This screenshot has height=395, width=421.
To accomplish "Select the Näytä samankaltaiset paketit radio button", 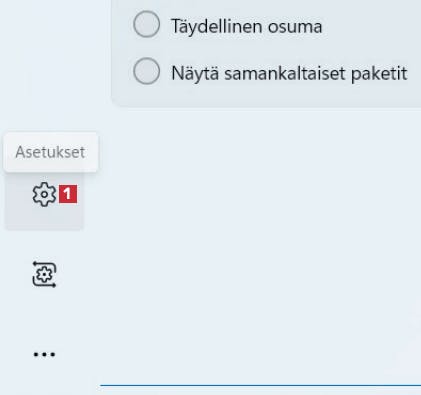I will (x=146, y=71).
